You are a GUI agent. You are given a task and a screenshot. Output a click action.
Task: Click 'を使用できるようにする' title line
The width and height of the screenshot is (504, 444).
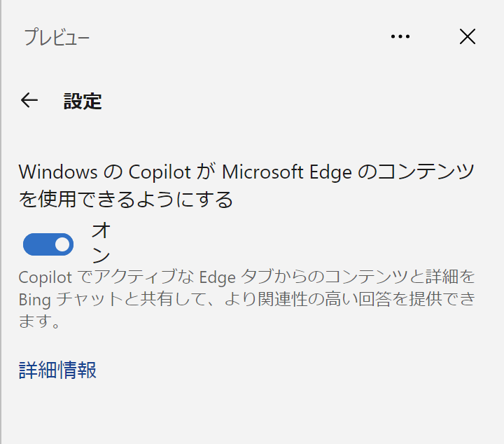(126, 200)
